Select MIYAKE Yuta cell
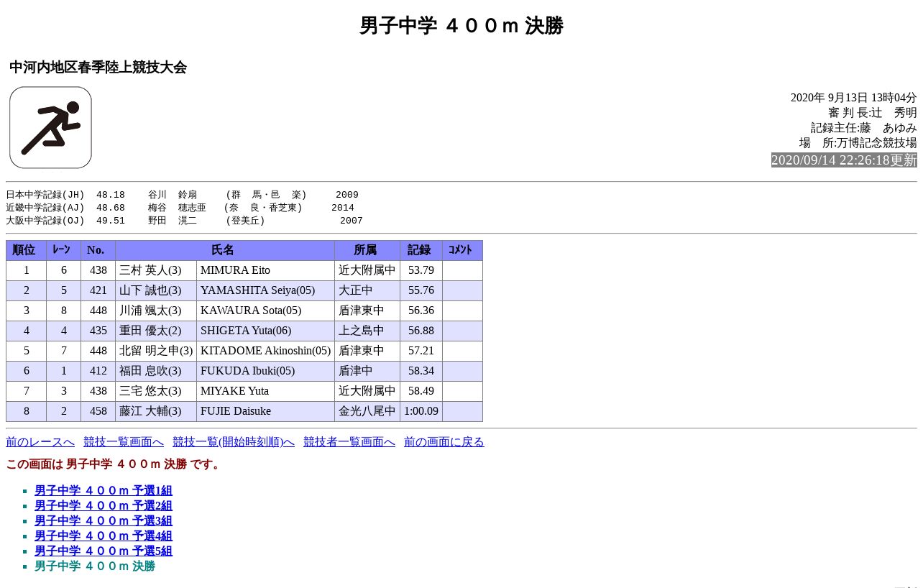The height and width of the screenshot is (588, 923). pyautogui.click(x=265, y=391)
